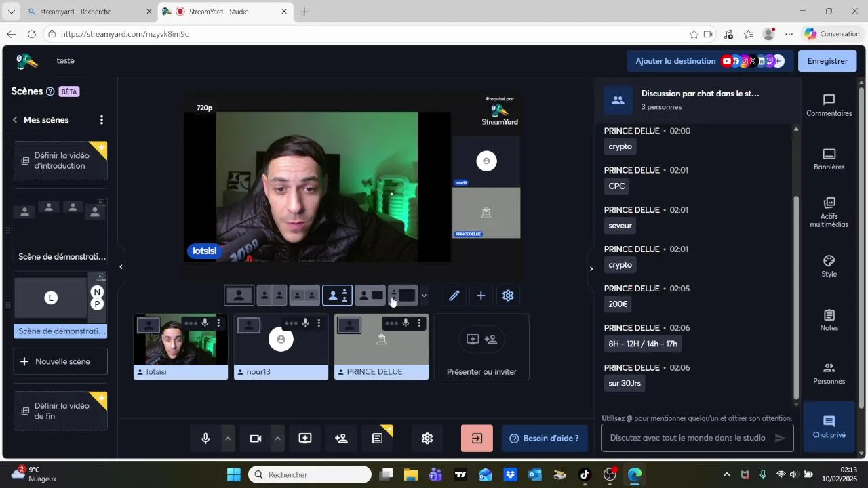Switch to streamyard - Recherche tab
The width and height of the screenshot is (868, 488).
91,12
